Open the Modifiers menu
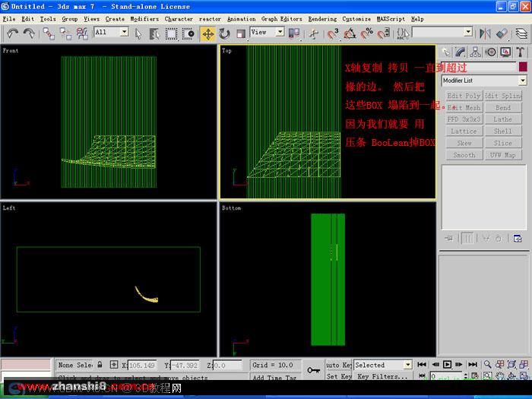Screen dimensions: 532x399 [x=144, y=19]
